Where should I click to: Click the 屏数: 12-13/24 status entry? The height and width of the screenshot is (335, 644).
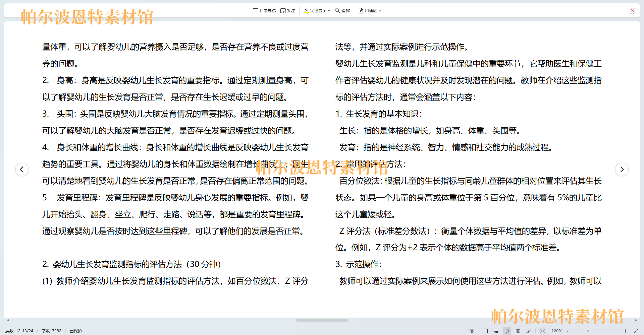pyautogui.click(x=19, y=331)
